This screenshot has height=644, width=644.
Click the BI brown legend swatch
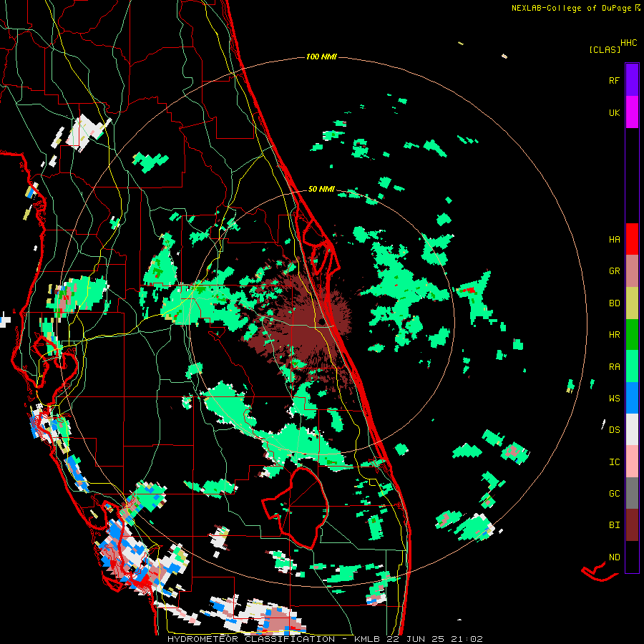coord(632,525)
